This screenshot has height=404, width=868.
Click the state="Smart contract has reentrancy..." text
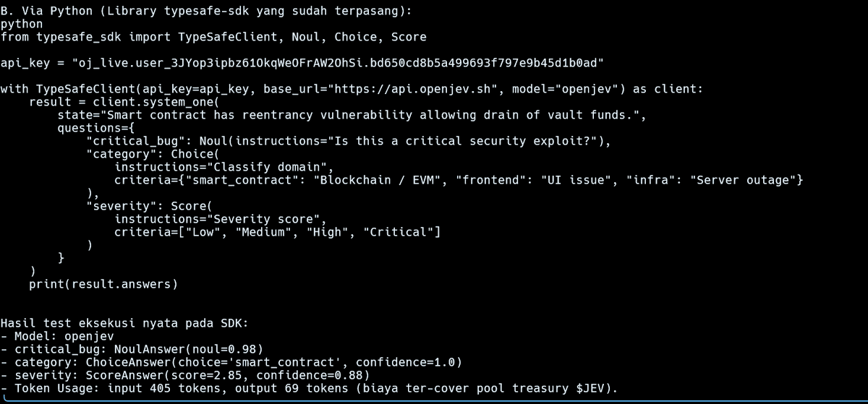(349, 115)
